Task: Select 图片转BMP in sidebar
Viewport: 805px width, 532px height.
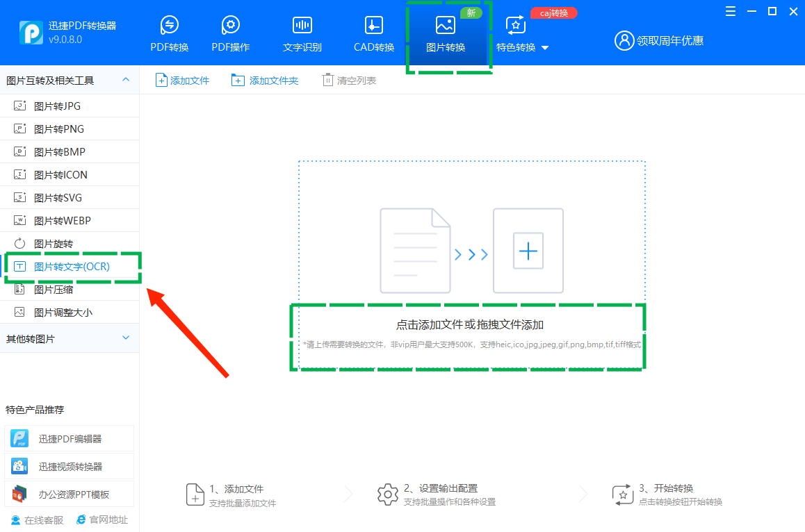Action: (70, 152)
